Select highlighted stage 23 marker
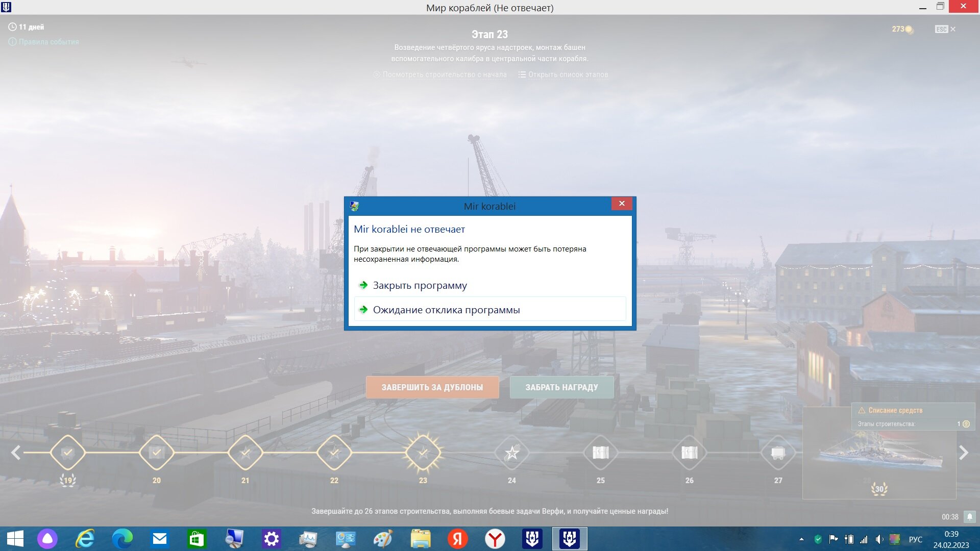This screenshot has height=551, width=980. pyautogui.click(x=423, y=453)
